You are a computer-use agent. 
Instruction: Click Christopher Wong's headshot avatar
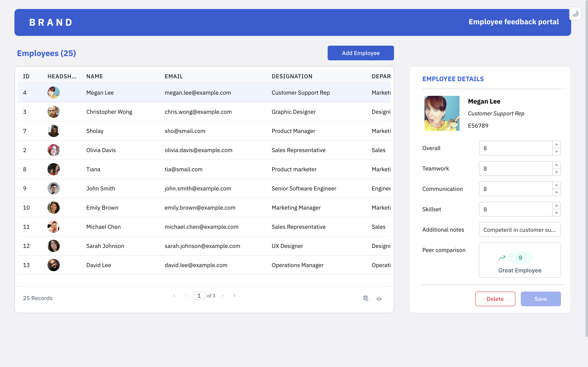pos(53,112)
